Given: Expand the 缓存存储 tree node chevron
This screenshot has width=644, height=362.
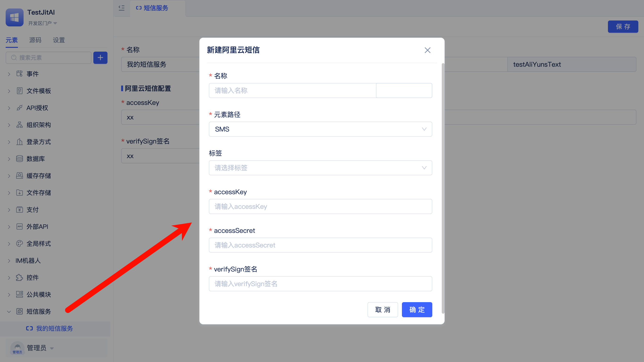Looking at the screenshot, I should [9, 176].
